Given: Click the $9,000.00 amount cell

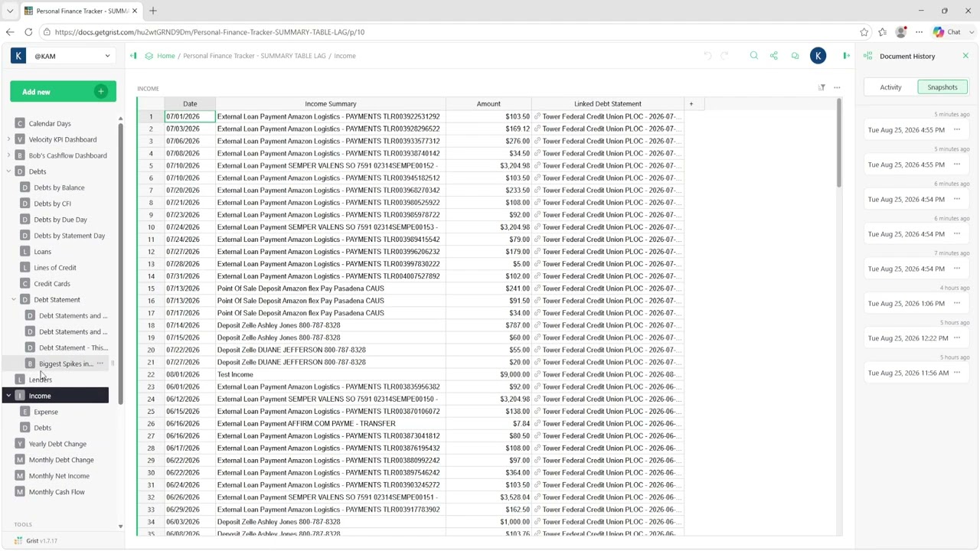Looking at the screenshot, I should click(488, 374).
